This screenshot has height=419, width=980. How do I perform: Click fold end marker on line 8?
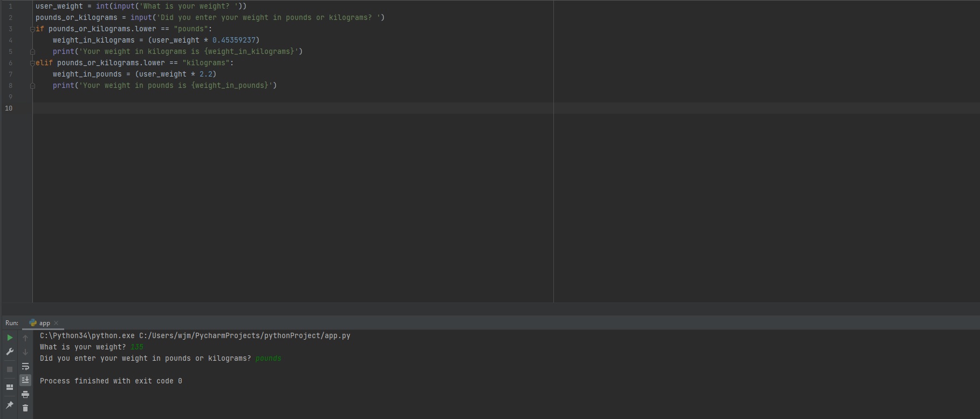click(x=32, y=86)
